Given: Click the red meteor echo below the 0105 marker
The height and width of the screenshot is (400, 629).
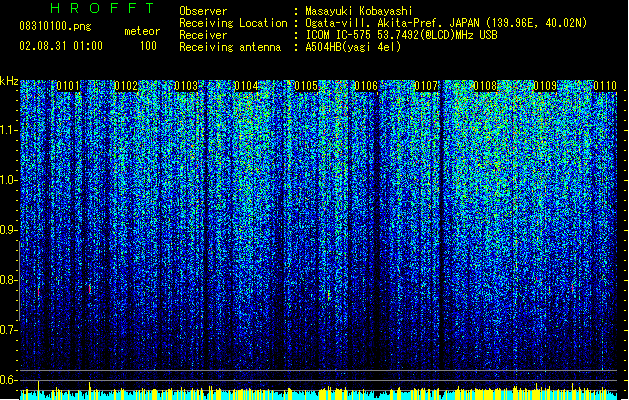Looking at the screenshot, I should [329, 296].
